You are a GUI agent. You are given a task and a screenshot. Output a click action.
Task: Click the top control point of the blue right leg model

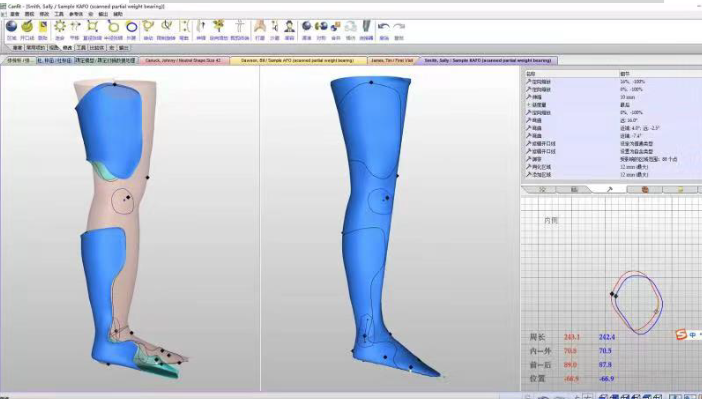point(371,82)
